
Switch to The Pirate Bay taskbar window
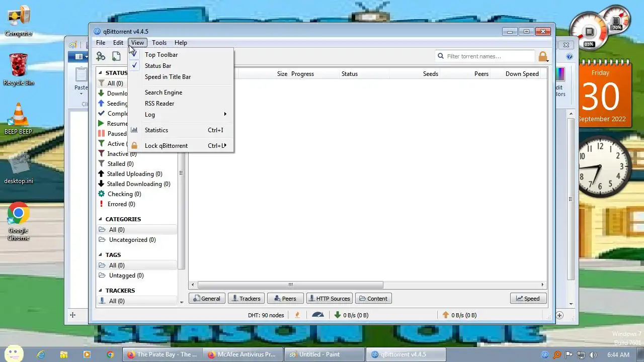click(x=163, y=354)
